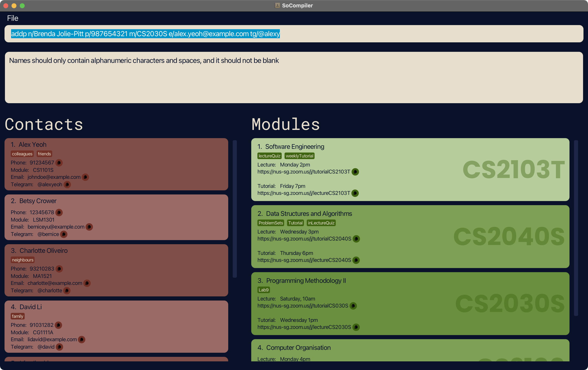This screenshot has width=588, height=370.
Task: Copy Alex Yeoh's phone number
Action: point(59,163)
